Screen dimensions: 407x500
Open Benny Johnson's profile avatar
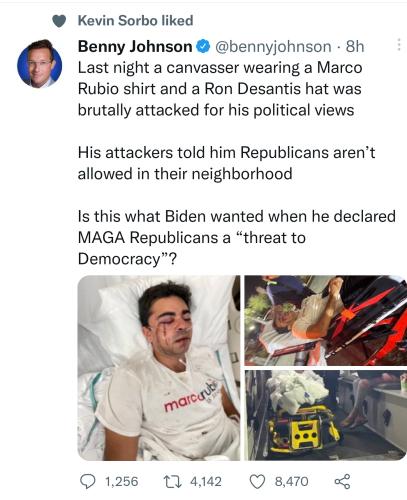point(40,64)
